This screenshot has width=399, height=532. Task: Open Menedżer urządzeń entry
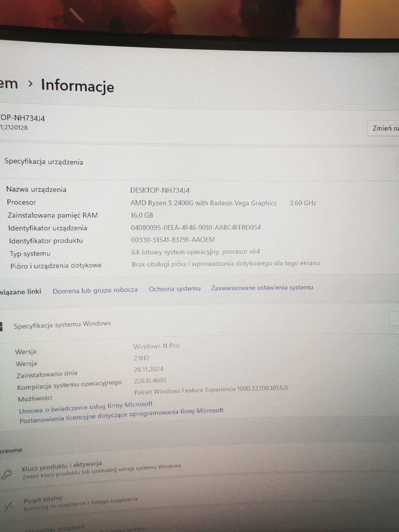[x=55, y=528]
